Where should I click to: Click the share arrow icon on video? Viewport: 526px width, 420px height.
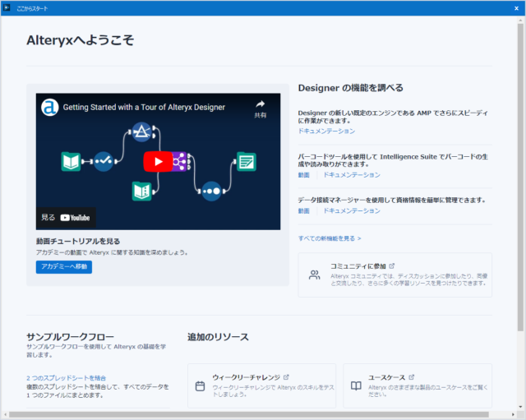(260, 104)
